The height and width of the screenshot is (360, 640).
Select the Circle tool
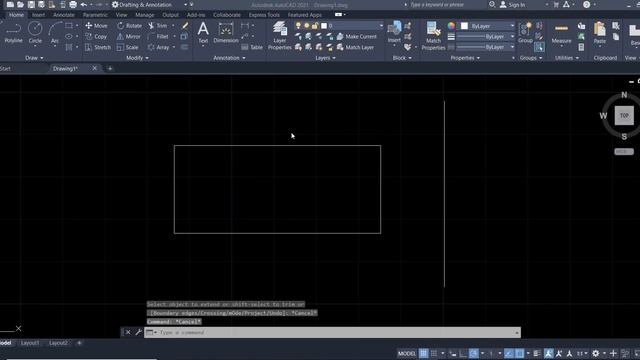[35, 33]
